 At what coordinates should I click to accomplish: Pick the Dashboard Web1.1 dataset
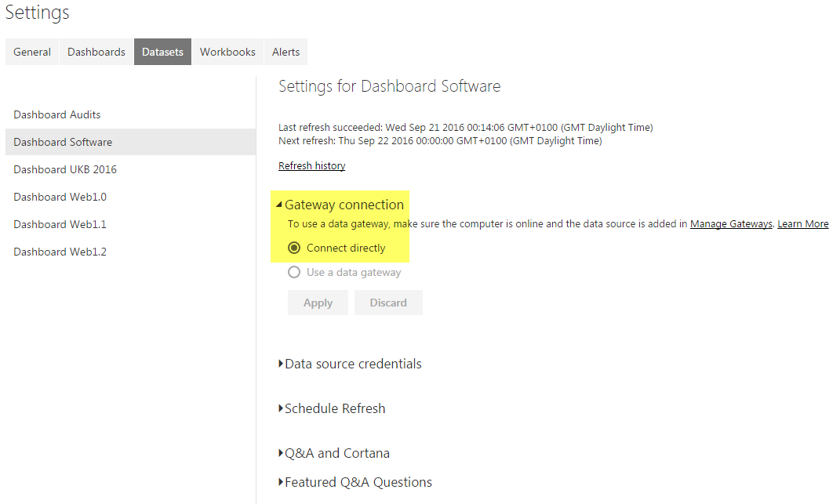point(131,224)
